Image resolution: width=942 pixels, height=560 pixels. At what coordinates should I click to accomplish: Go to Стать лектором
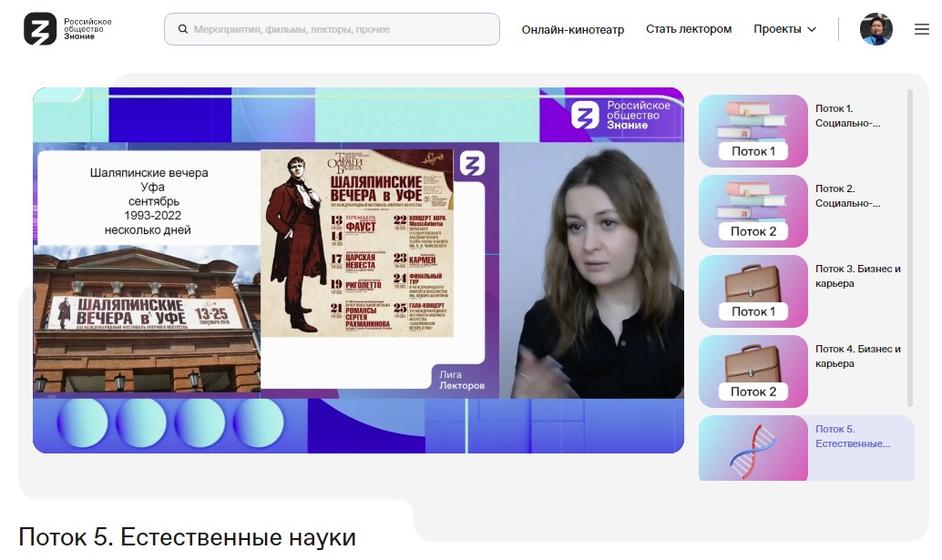pyautogui.click(x=688, y=29)
